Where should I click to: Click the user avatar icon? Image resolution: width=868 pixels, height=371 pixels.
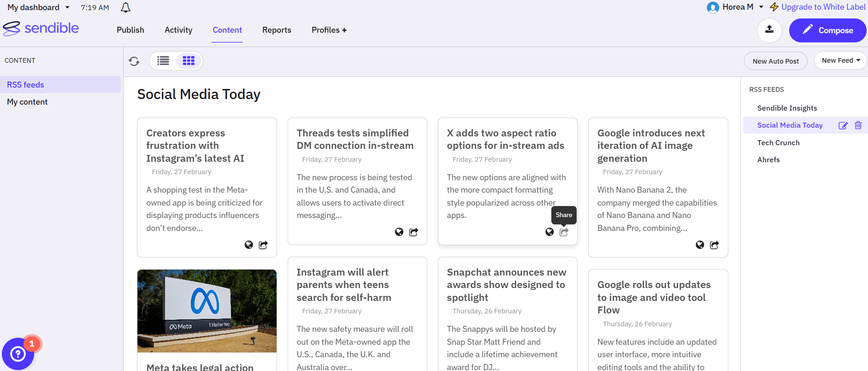click(713, 7)
